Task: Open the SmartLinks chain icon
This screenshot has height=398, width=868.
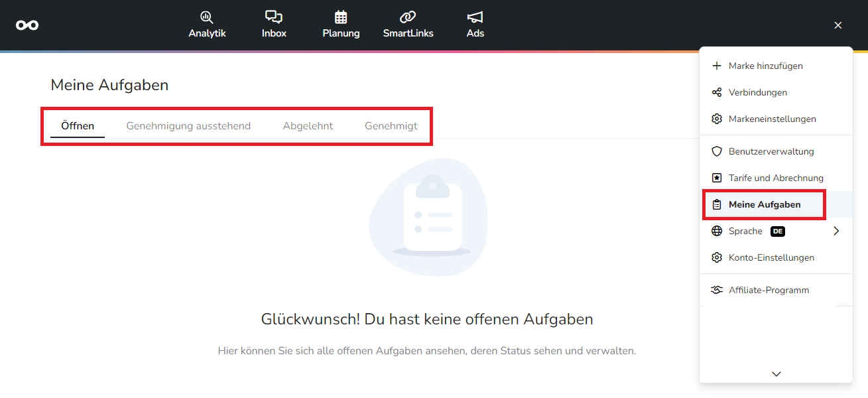Action: pyautogui.click(x=408, y=17)
